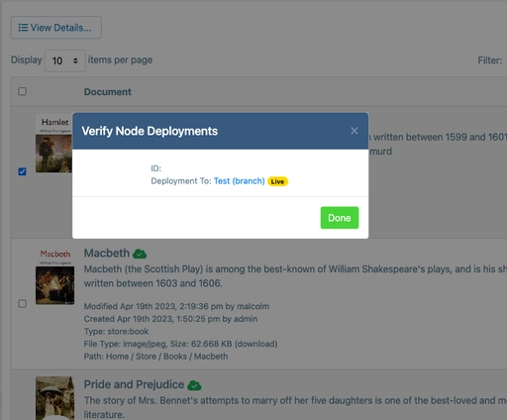Close the Verify Node Deployments dialog
The width and height of the screenshot is (507, 420).
[355, 131]
